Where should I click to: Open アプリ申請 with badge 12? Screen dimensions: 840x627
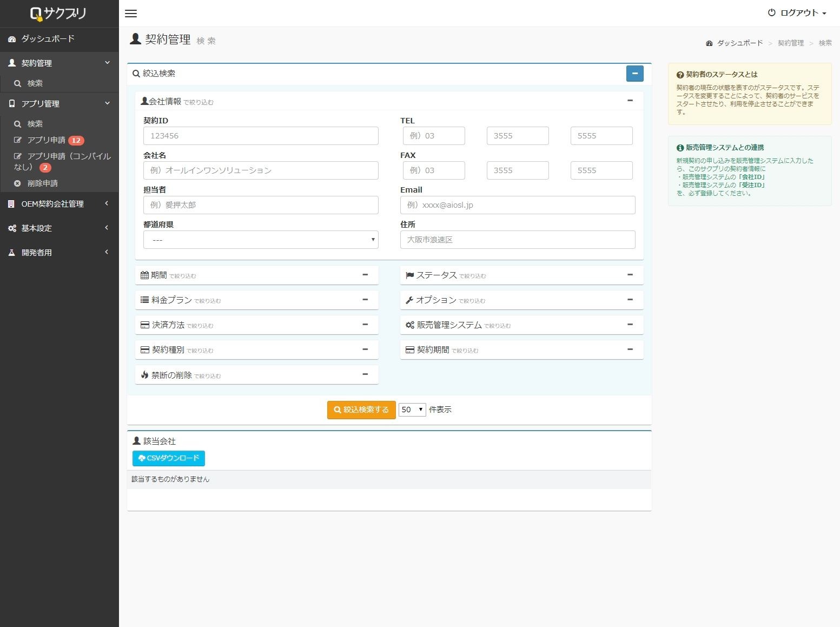[x=59, y=140]
